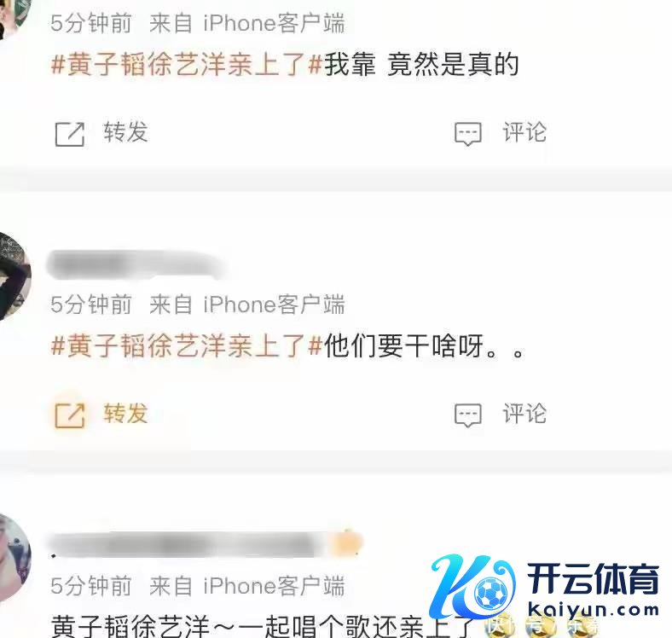Open hashtag #黄子韬徐艺洋亲上了# in first post

pos(187,65)
